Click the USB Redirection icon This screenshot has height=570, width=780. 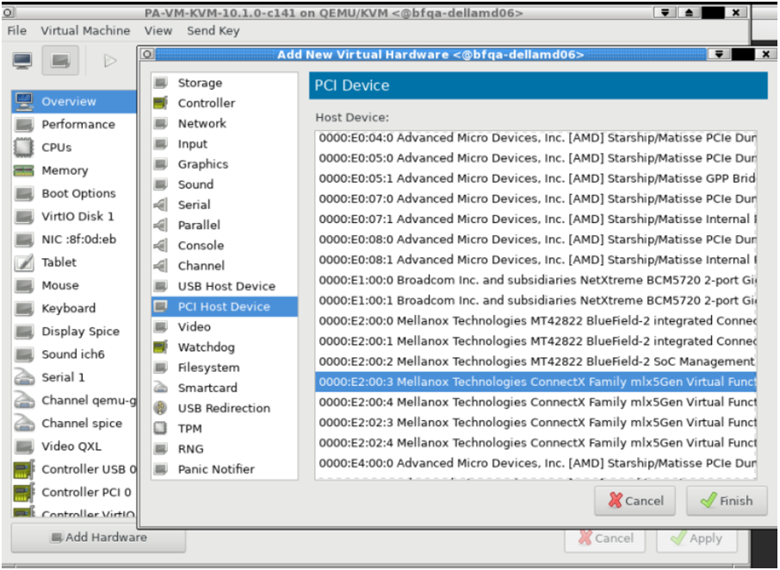coord(160,409)
